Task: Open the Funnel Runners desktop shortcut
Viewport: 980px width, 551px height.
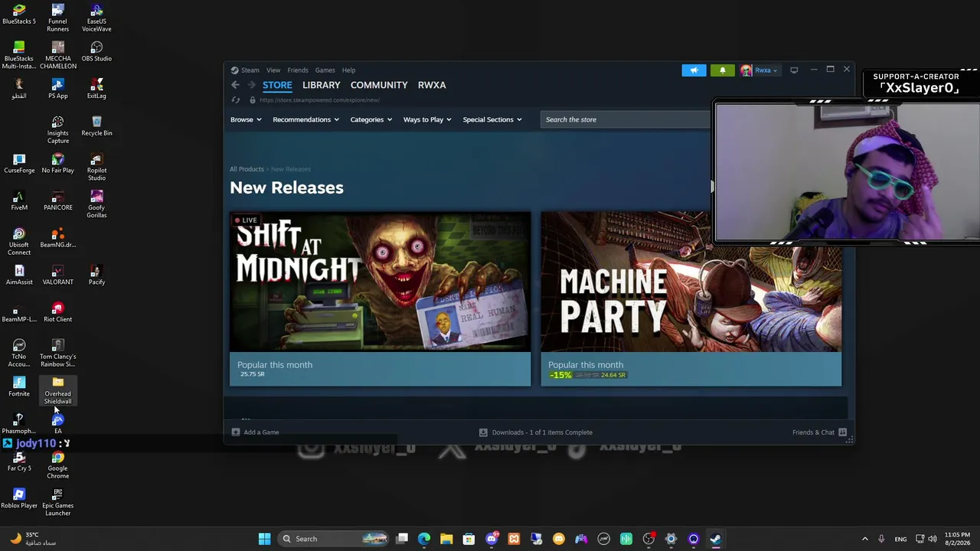Action: click(57, 18)
